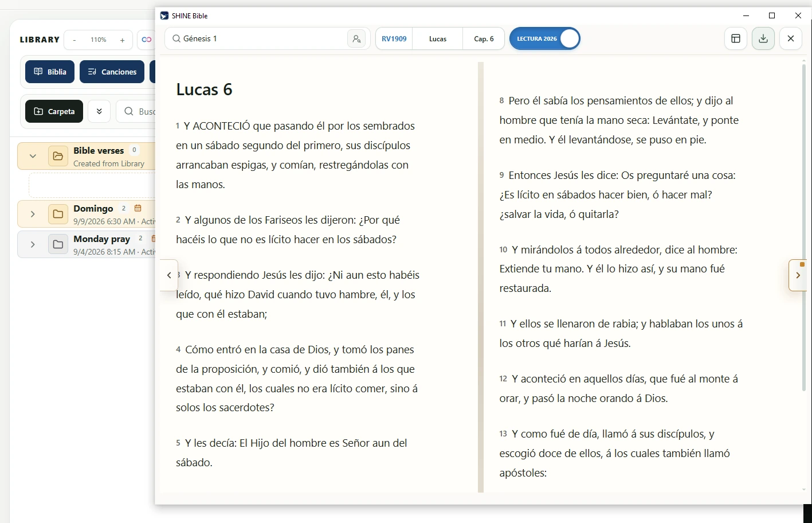Select verse 11 Y ellos se llenaron

pos(621,333)
